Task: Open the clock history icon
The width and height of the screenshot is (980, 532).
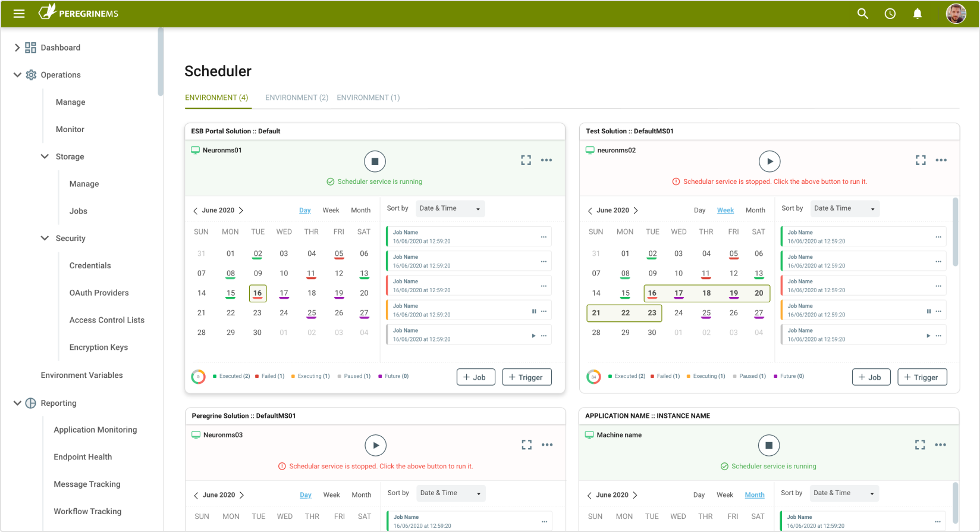Action: 890,14
